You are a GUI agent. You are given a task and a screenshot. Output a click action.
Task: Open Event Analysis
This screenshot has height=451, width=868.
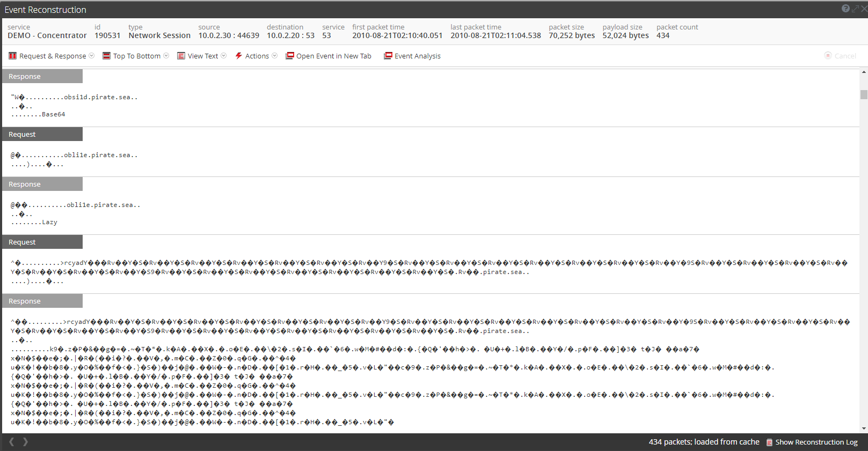coord(412,56)
